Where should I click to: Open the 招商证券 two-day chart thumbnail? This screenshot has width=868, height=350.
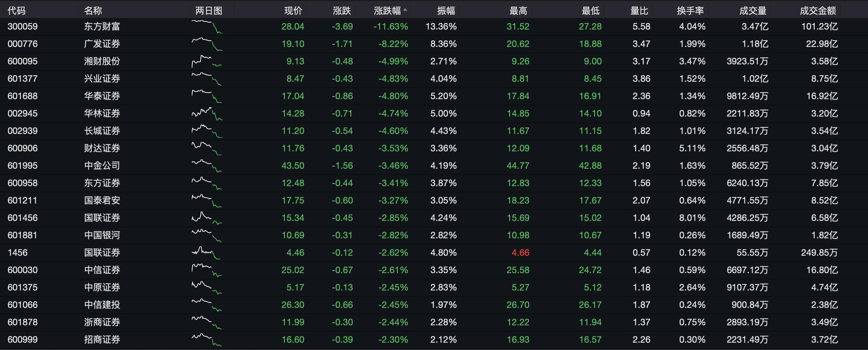click(x=207, y=340)
